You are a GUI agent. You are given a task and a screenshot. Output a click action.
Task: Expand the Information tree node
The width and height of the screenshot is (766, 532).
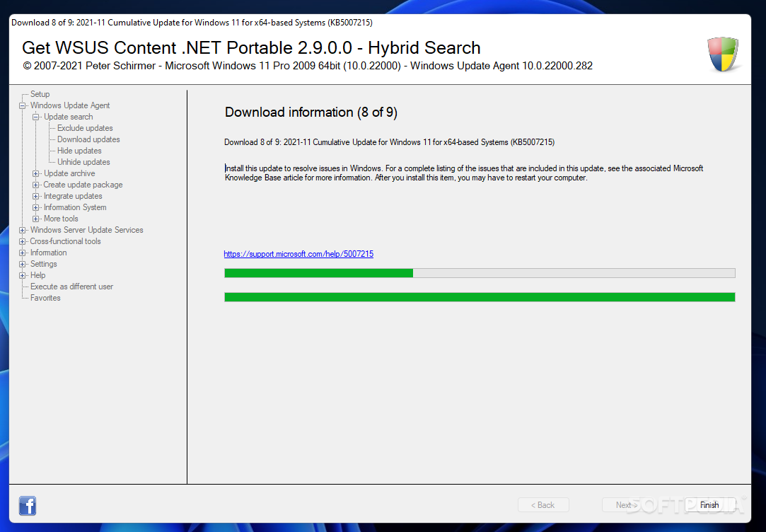point(22,253)
